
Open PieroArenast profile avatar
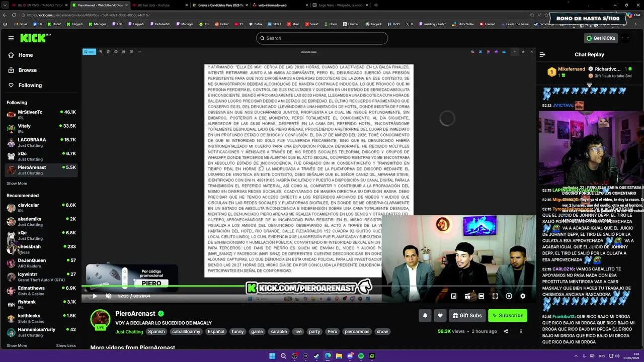(x=100, y=319)
